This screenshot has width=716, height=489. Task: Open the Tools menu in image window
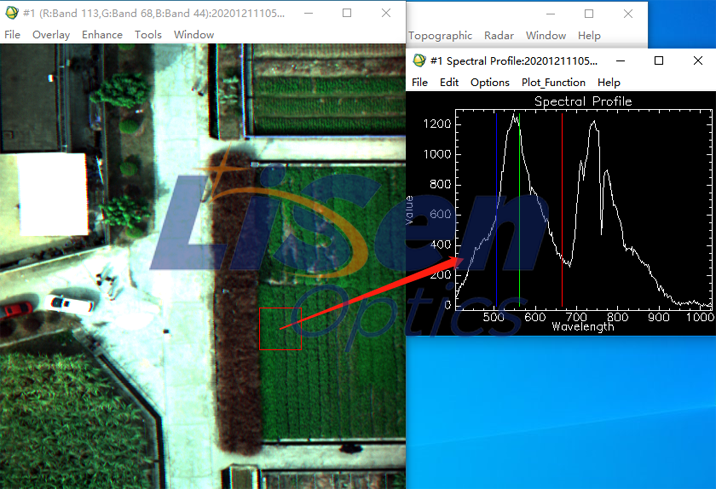148,35
